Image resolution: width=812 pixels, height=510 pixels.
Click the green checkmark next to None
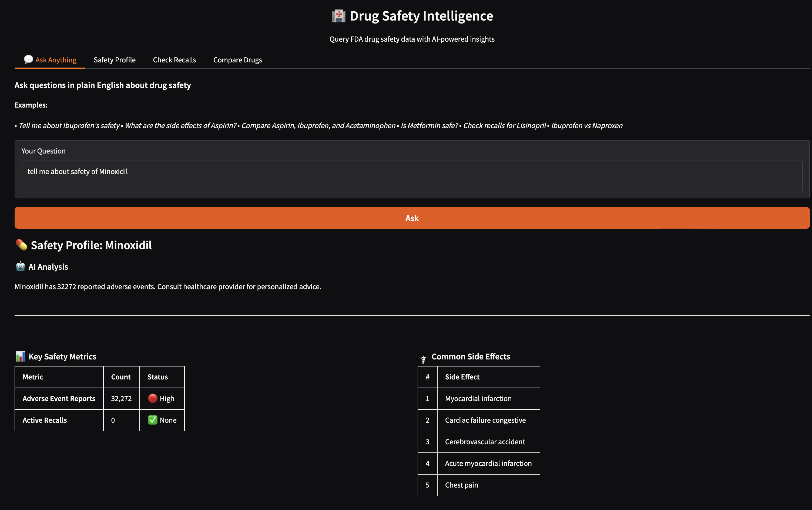[x=153, y=420]
